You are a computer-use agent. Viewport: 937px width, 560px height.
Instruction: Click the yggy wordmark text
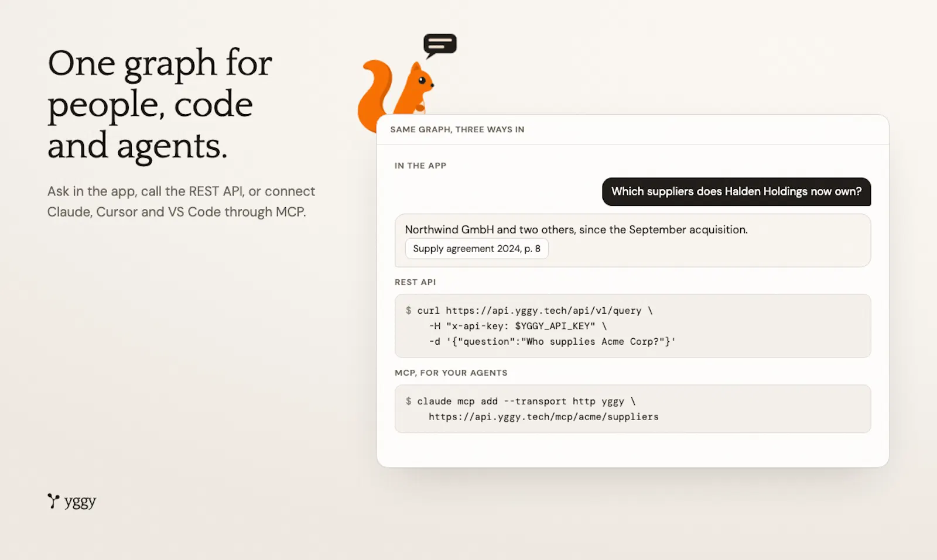click(x=80, y=502)
